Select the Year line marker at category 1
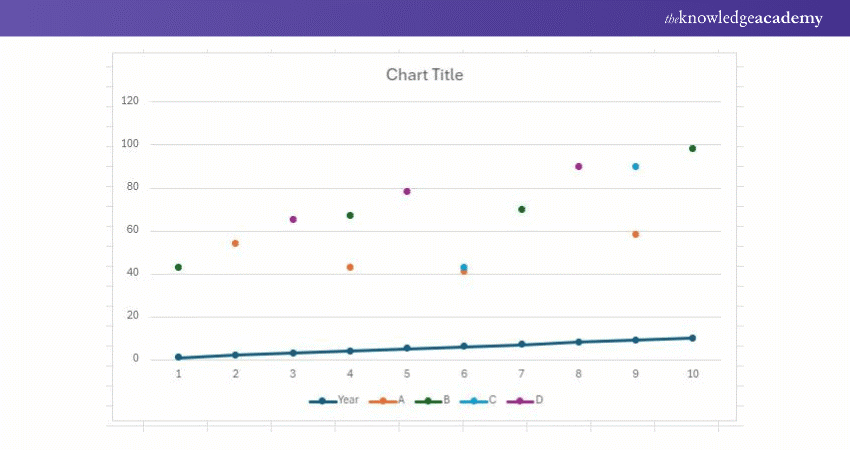This screenshot has width=850, height=450. click(178, 357)
